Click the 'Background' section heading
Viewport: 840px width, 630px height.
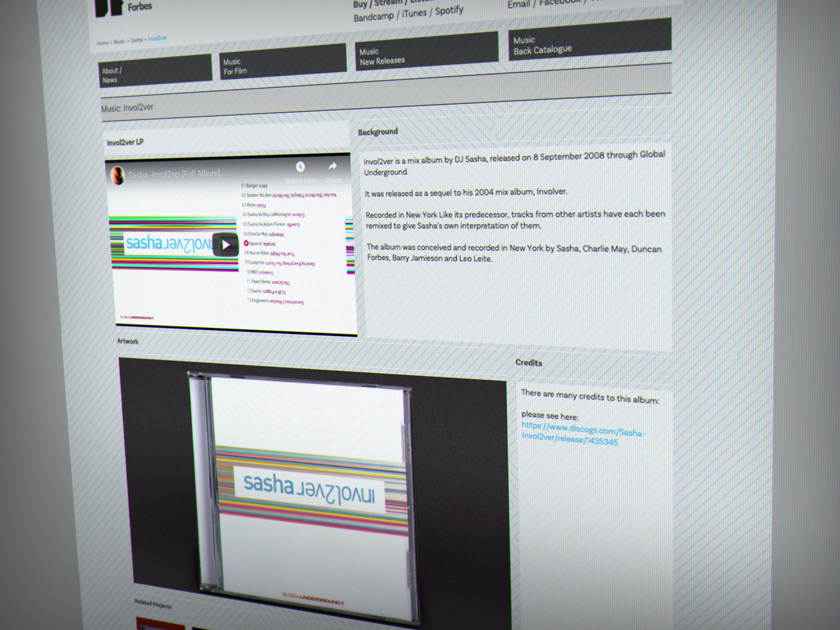coord(378,132)
